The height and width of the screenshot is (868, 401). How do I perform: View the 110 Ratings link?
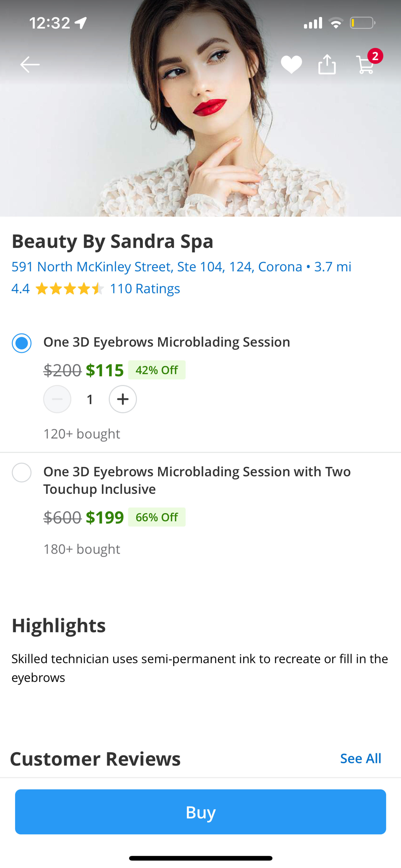click(145, 289)
